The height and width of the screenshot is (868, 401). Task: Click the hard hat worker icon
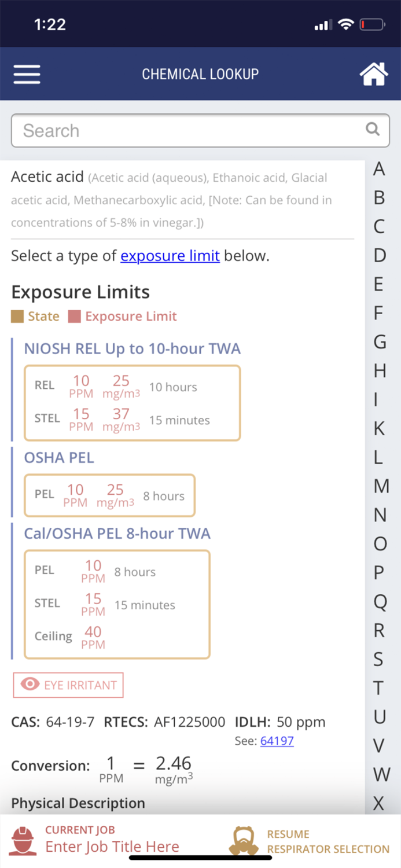[24, 841]
